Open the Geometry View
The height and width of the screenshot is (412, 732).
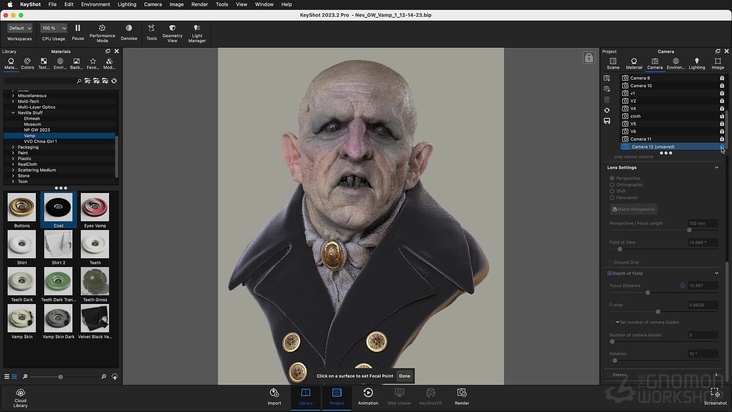(172, 28)
